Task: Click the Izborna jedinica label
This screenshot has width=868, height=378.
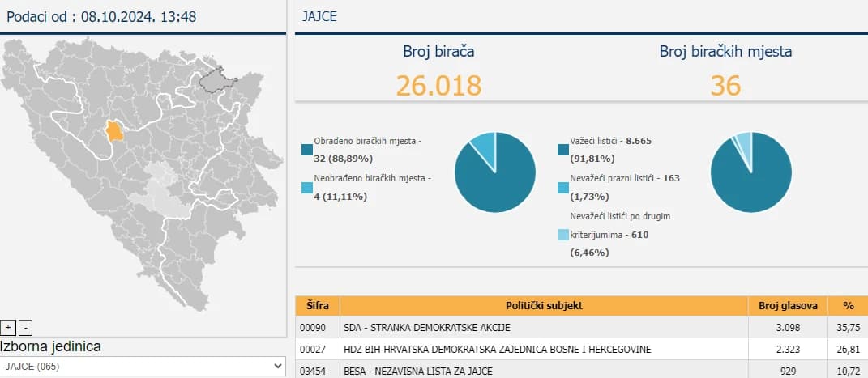Action: (51, 346)
